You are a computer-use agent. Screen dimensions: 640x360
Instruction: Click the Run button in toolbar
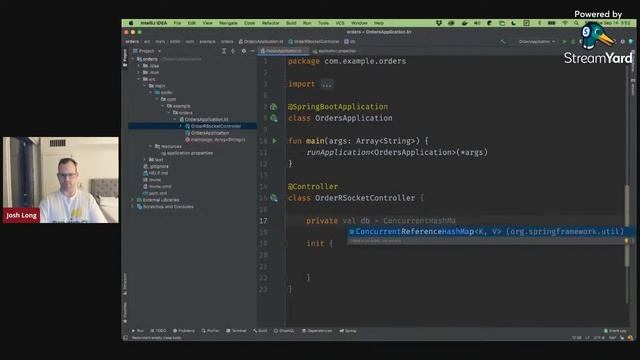pos(564,42)
